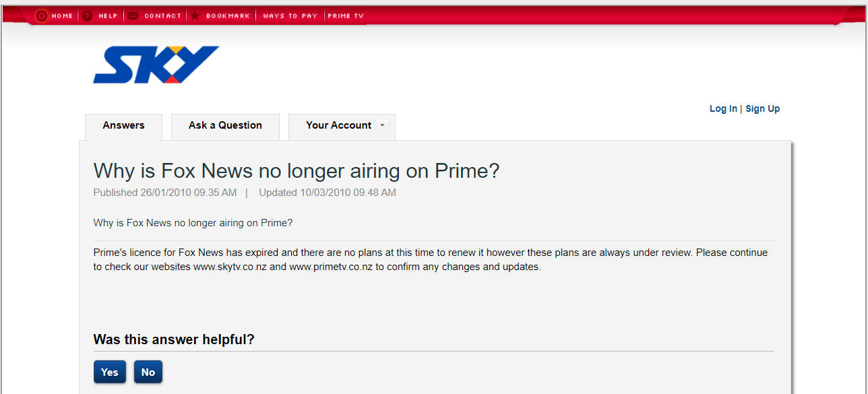
Task: Click the Home arrow icon in the red bar
Action: tap(42, 15)
